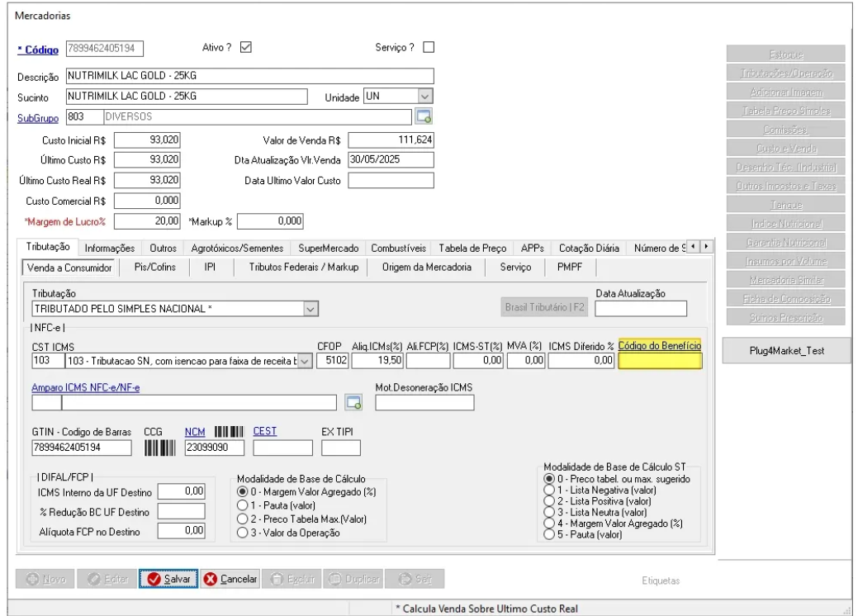858x616 pixels.
Task: Switch to the Pis/Cofins sub-tab
Action: pos(155,267)
